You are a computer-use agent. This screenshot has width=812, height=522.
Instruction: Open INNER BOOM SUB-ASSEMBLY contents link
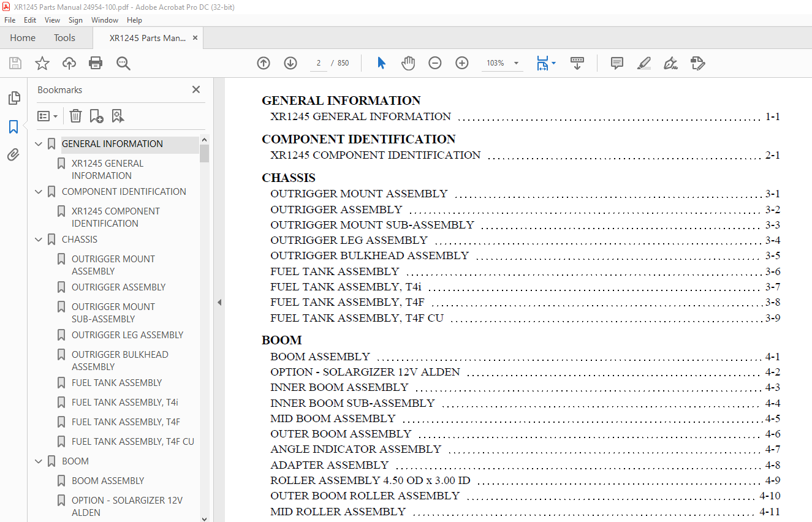point(352,403)
